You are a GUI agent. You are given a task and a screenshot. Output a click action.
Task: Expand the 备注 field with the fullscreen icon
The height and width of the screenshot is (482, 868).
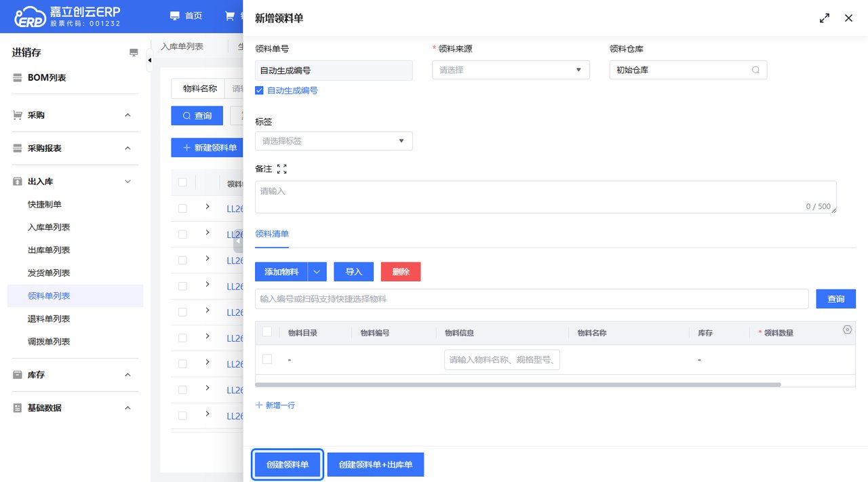(x=282, y=169)
